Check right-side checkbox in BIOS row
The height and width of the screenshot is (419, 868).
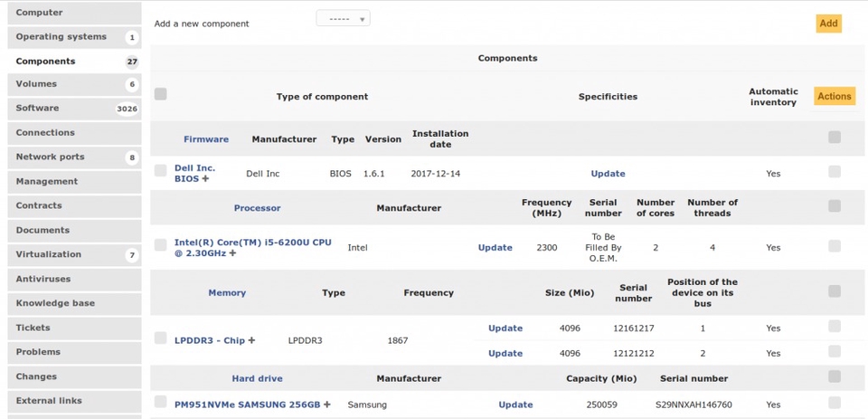[835, 171]
